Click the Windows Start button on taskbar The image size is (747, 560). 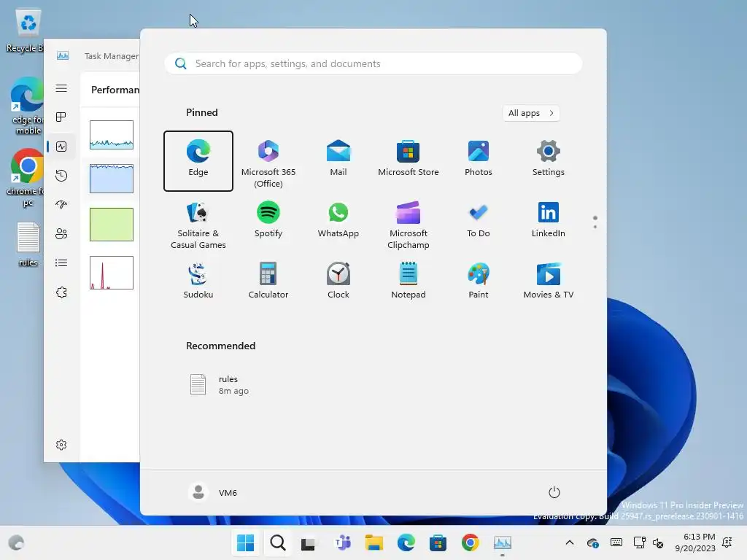coord(245,542)
